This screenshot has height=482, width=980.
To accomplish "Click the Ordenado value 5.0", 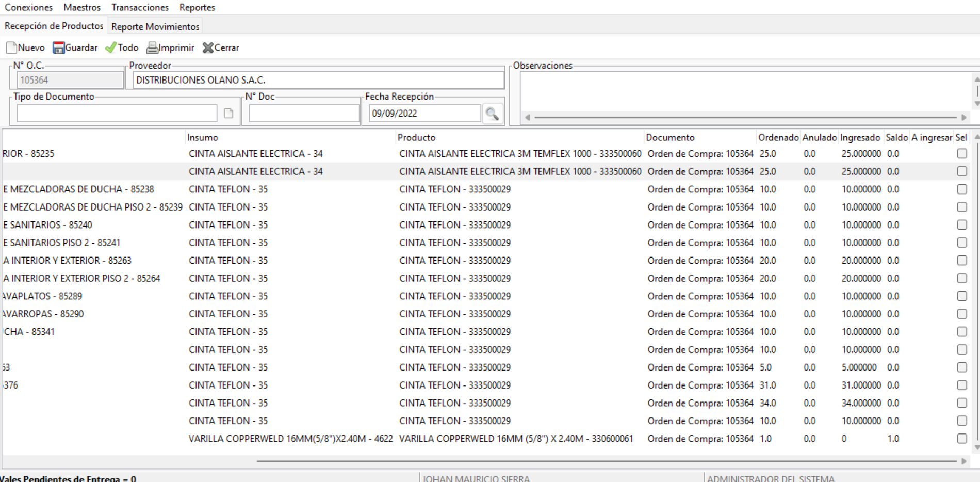I will click(x=765, y=367).
